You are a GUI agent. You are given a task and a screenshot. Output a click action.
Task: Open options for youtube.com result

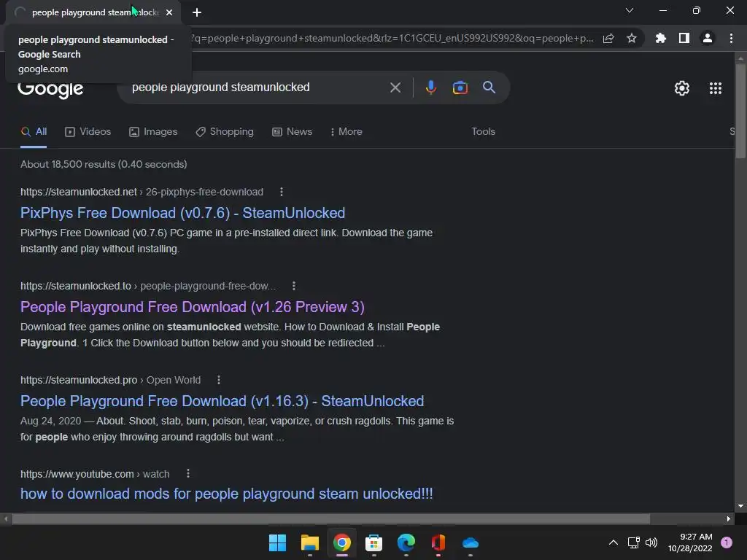click(x=188, y=473)
